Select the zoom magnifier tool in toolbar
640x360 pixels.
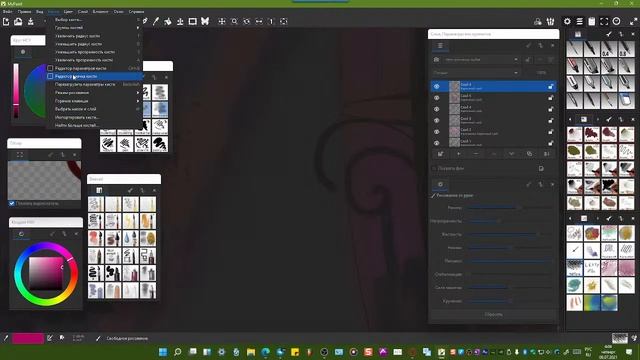pyautogui.click(x=234, y=21)
